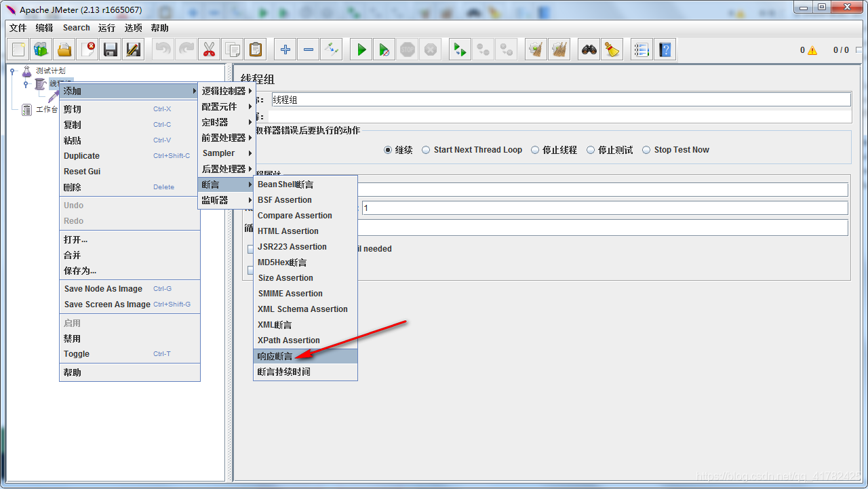
Task: Collapse all nodes with minus icon
Action: pyautogui.click(x=309, y=50)
